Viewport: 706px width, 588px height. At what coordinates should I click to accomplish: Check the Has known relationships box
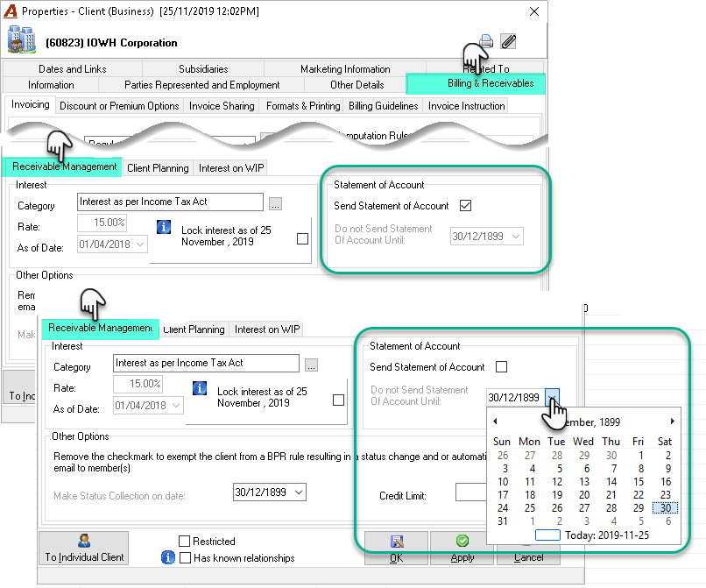[x=185, y=558]
